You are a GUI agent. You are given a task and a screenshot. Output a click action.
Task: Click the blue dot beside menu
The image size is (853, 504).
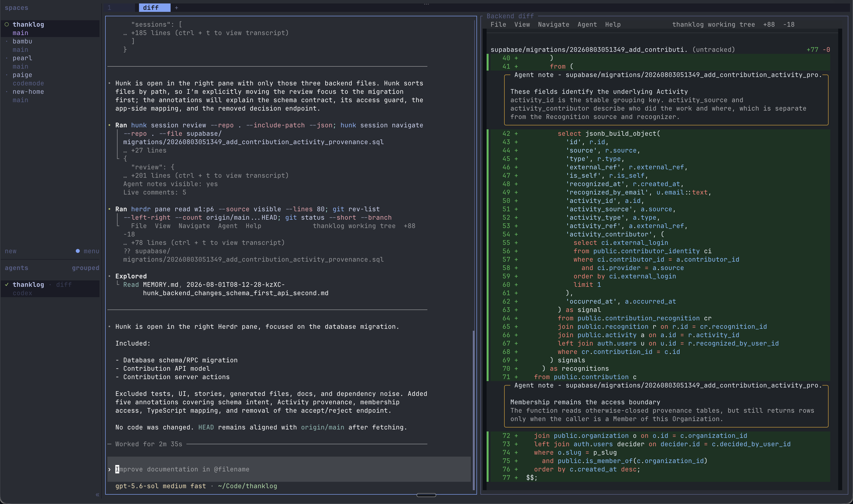click(x=78, y=251)
